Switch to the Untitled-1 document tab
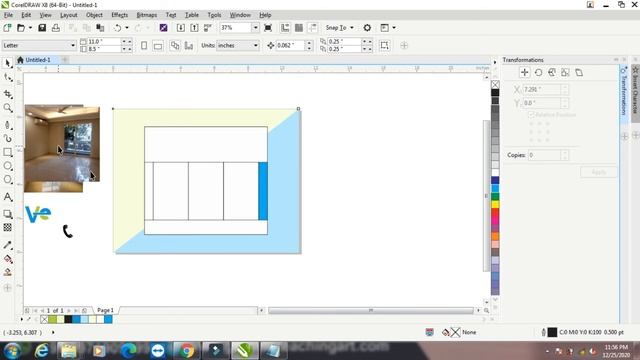The width and height of the screenshot is (640, 360). pos(38,60)
